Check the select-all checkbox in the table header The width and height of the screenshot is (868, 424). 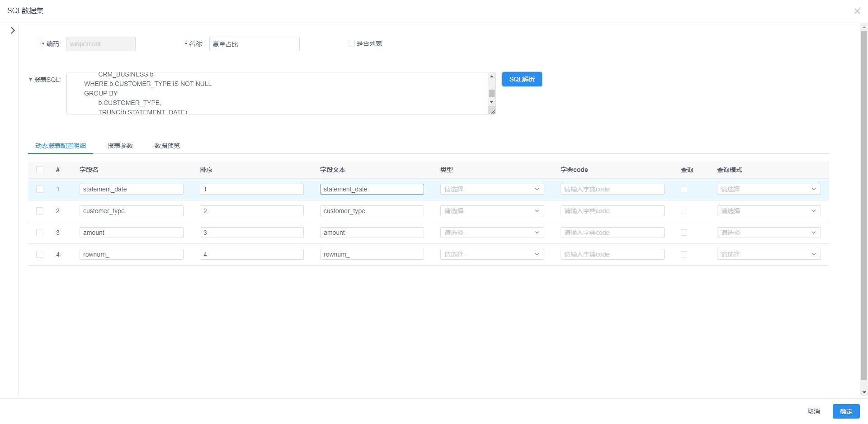39,169
